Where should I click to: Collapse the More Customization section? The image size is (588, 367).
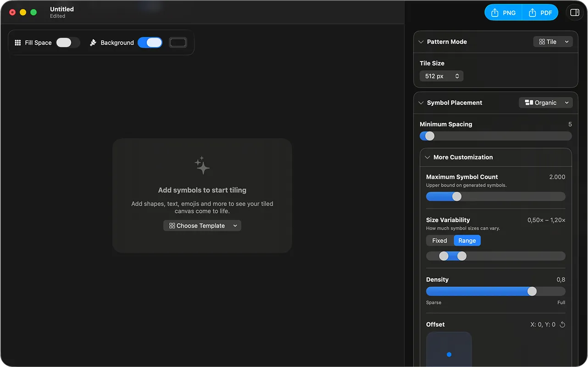427,157
